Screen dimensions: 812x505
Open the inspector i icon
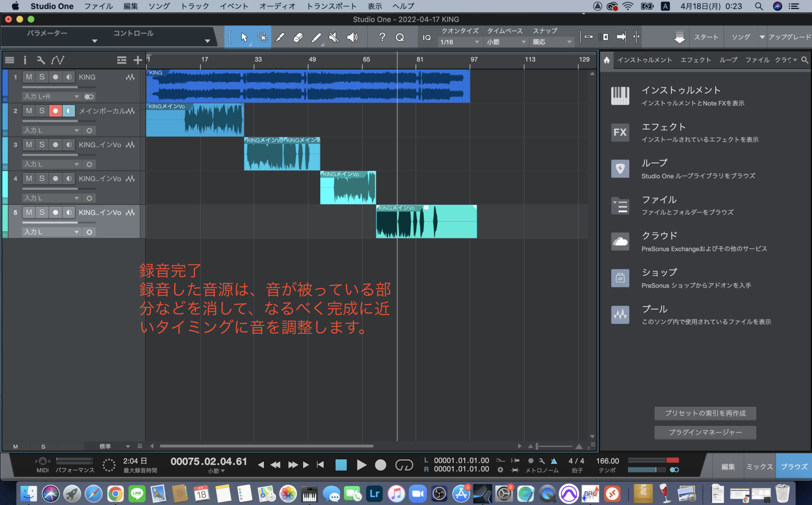tap(25, 60)
